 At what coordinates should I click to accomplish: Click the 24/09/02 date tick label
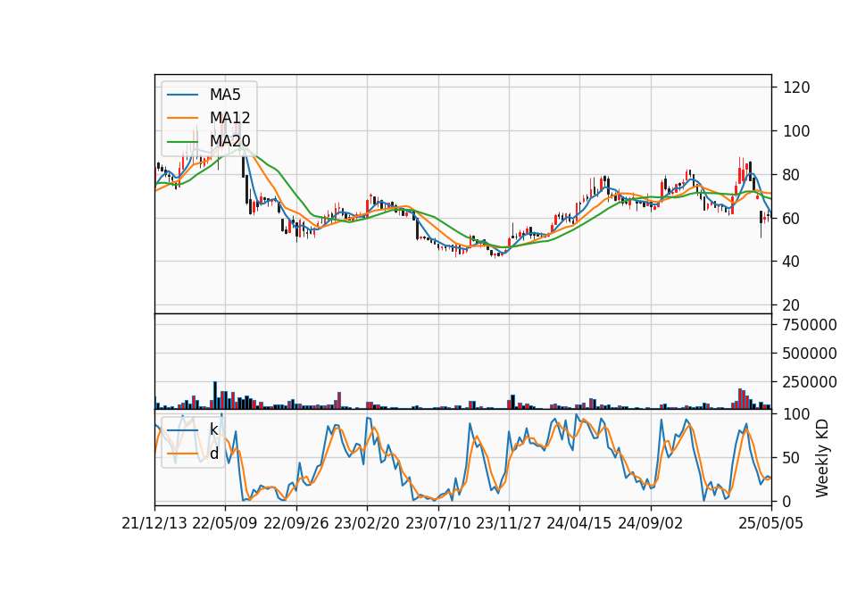click(651, 523)
